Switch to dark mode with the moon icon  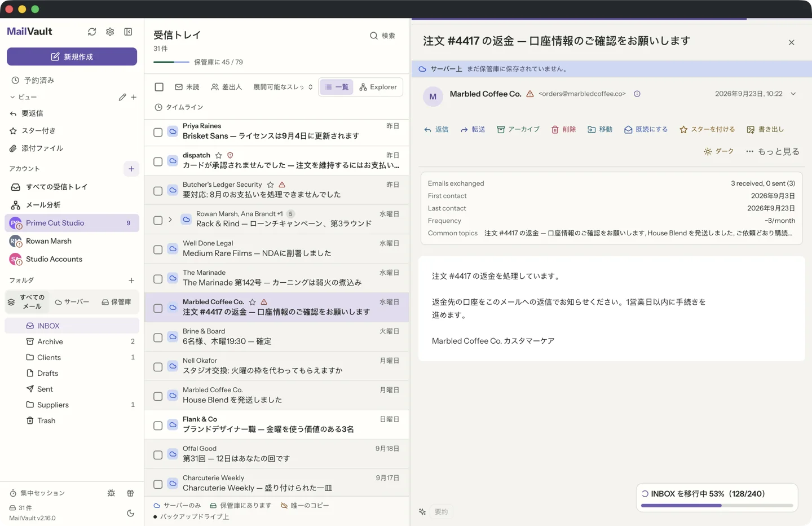click(130, 513)
